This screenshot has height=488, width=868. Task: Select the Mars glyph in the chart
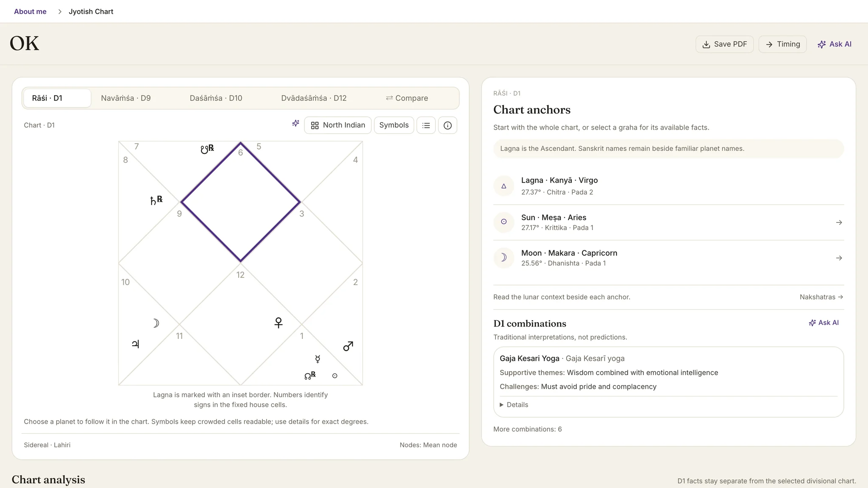coord(348,346)
